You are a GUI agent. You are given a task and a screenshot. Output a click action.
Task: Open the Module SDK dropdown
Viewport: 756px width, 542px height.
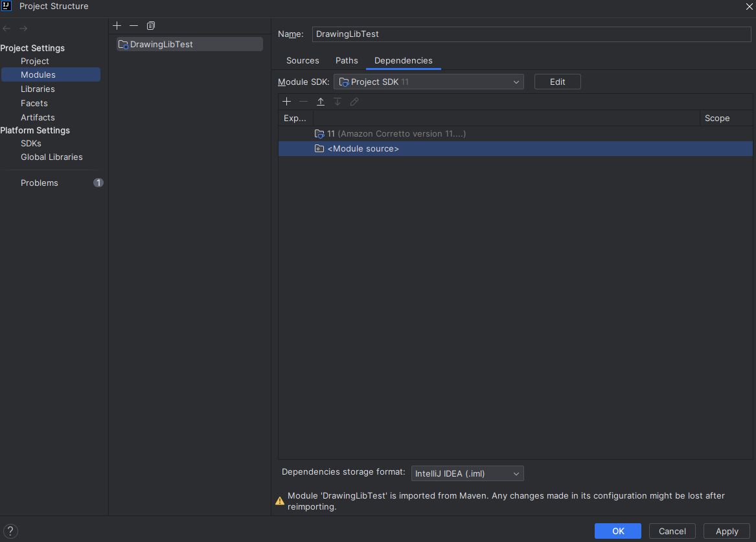429,82
